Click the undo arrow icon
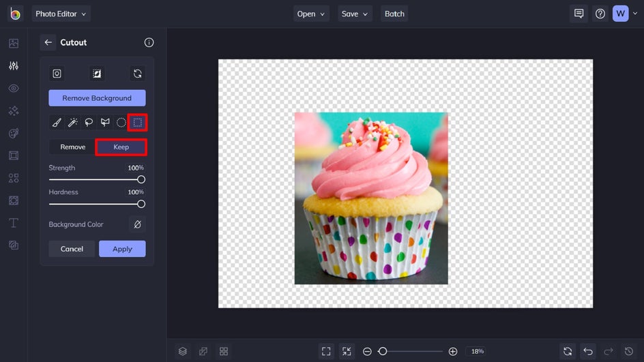Viewport: 644px width, 362px height. [588, 351]
